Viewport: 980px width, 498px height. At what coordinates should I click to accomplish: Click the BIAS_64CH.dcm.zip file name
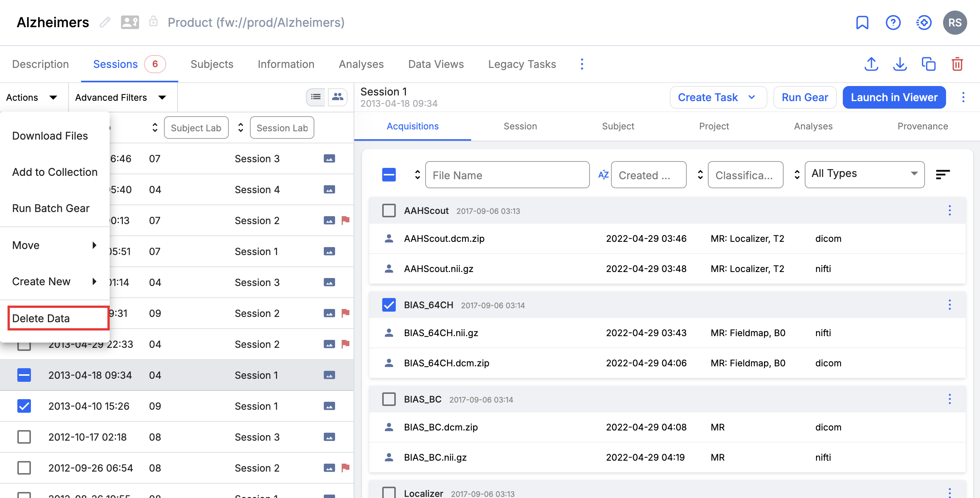(x=447, y=363)
